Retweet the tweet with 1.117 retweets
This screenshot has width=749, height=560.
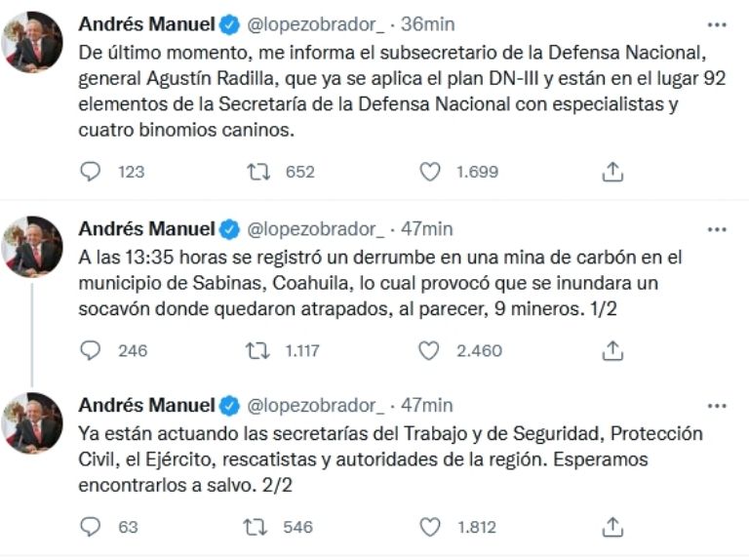point(258,350)
